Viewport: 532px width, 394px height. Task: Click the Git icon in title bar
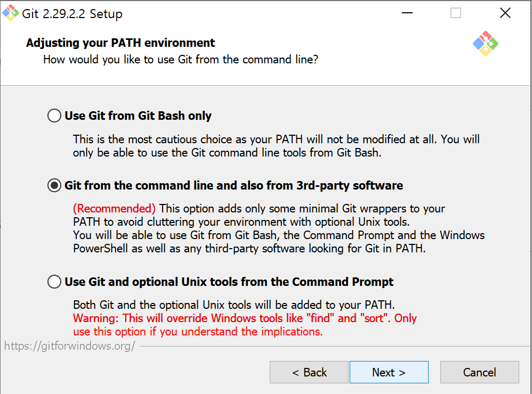tap(11, 13)
